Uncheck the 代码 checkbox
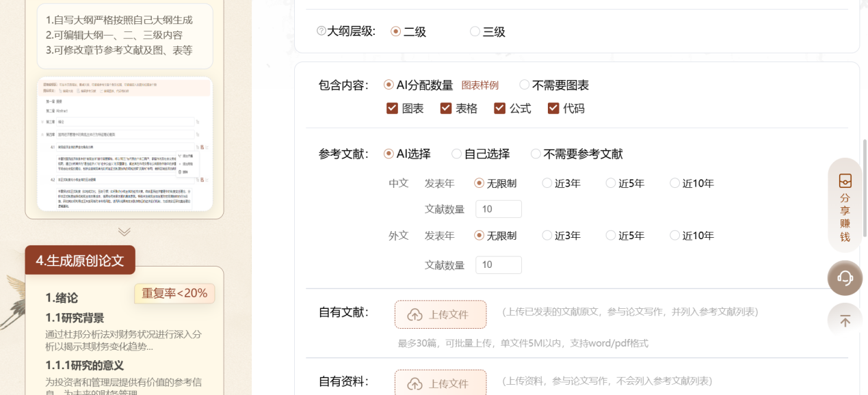 point(553,108)
